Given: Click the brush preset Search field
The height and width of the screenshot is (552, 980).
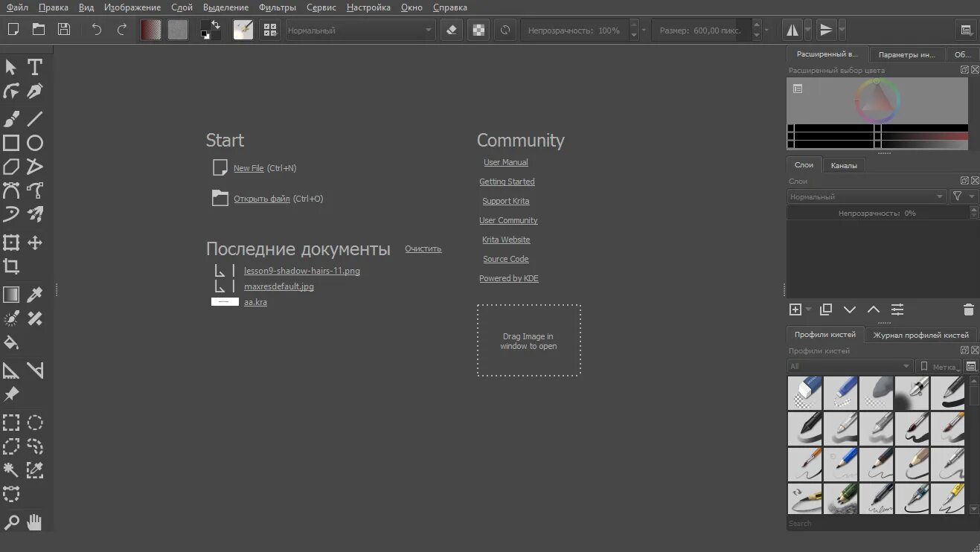Looking at the screenshot, I should (x=883, y=523).
